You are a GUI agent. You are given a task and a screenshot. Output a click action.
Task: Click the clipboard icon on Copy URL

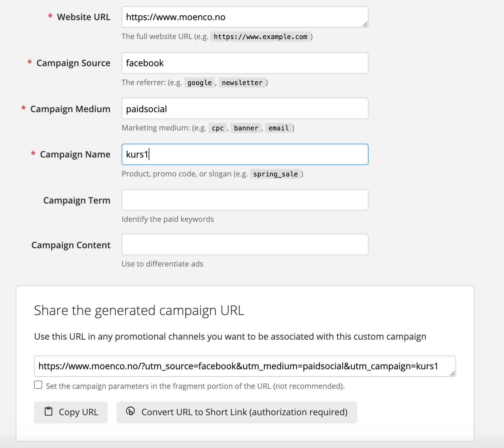[x=49, y=411]
